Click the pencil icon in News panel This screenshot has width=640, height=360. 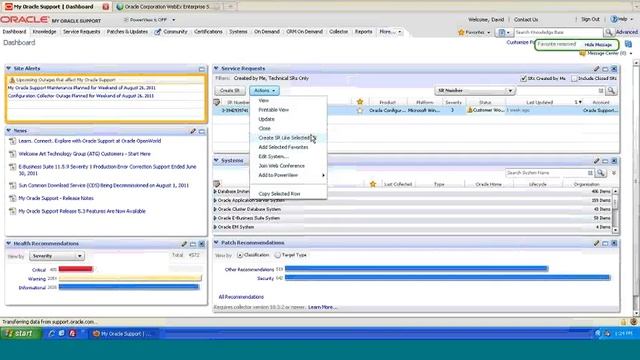pyautogui.click(x=193, y=131)
